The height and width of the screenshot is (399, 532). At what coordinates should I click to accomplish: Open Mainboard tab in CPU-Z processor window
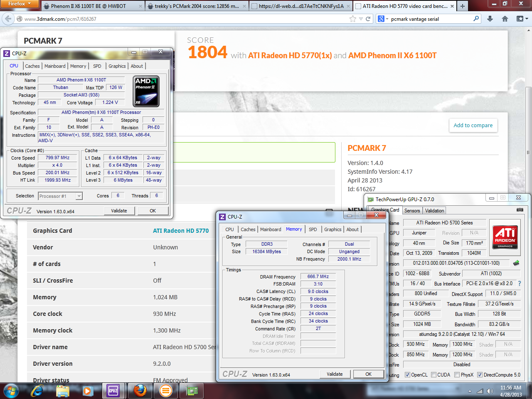point(55,66)
